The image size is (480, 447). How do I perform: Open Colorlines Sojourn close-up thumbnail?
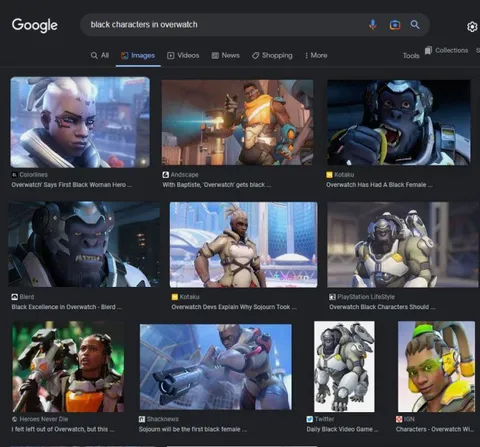[80, 122]
